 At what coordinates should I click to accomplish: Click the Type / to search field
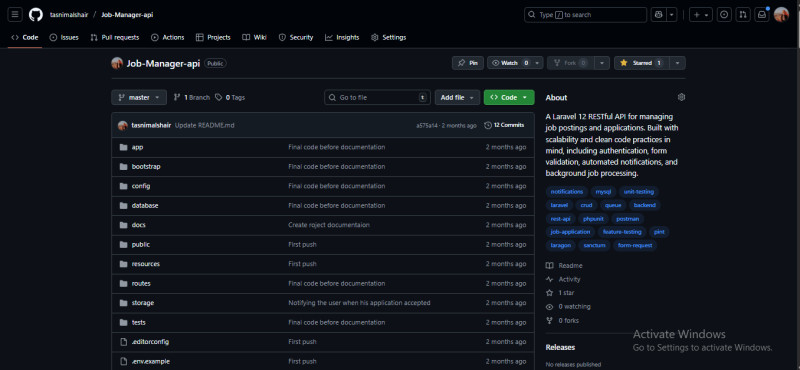[585, 15]
